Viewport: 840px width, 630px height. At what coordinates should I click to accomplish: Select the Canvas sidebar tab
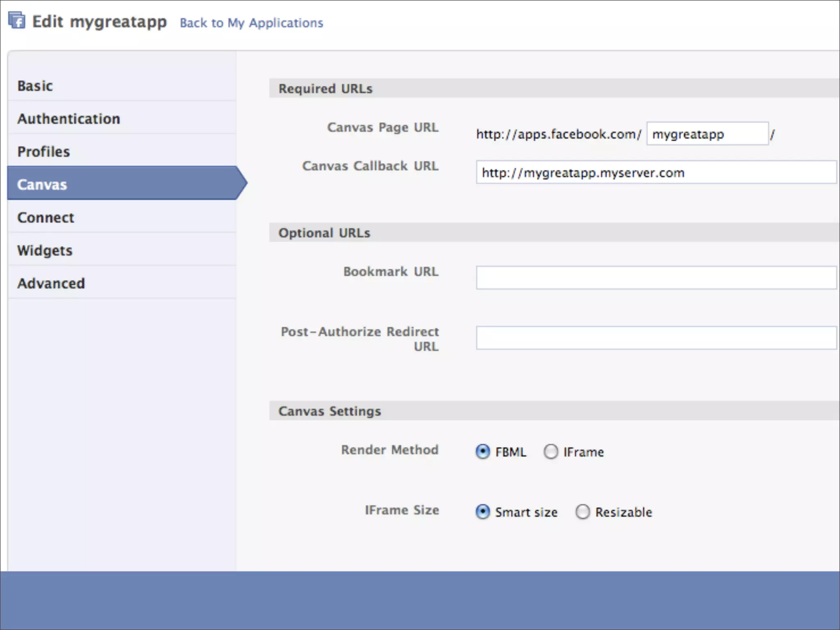[42, 185]
